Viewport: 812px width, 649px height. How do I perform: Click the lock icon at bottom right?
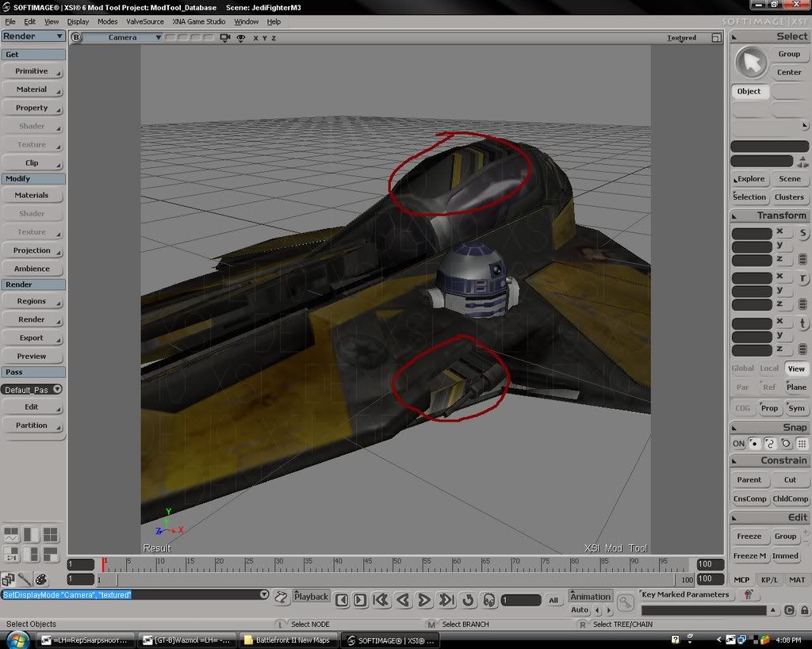[x=804, y=610]
